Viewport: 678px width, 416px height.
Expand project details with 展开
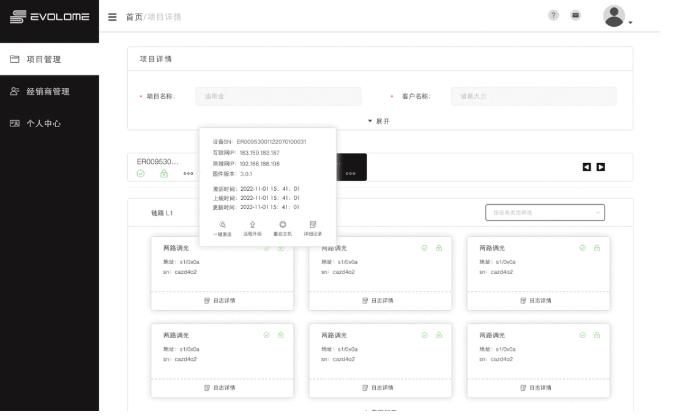pyautogui.click(x=379, y=121)
